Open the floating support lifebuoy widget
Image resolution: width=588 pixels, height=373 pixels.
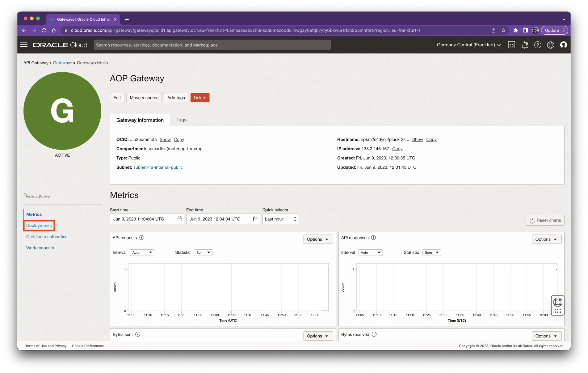point(558,305)
